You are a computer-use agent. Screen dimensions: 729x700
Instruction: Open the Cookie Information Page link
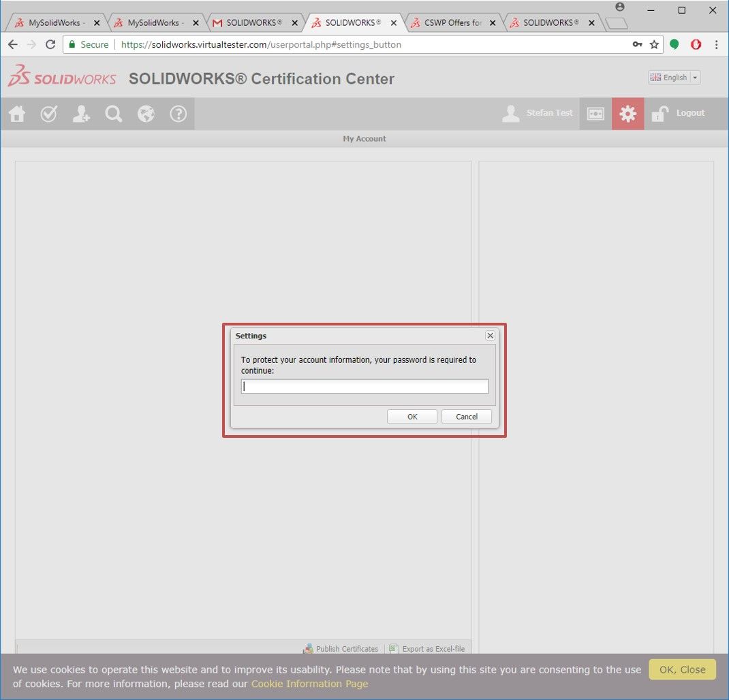[x=309, y=684]
